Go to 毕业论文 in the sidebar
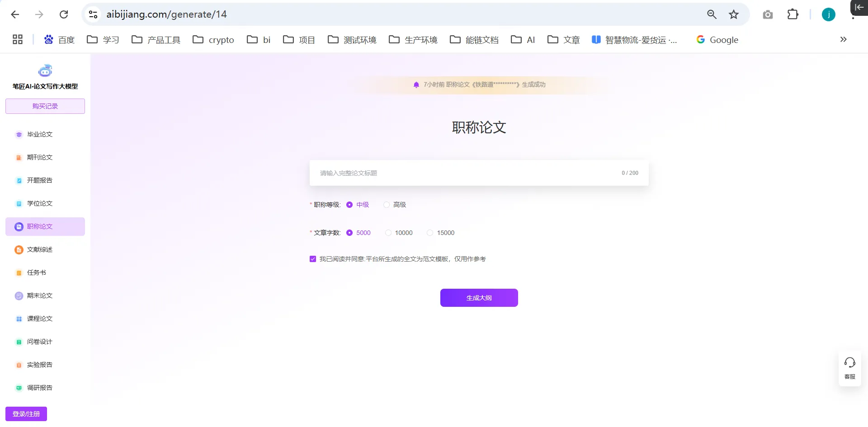868x427 pixels. tap(40, 134)
